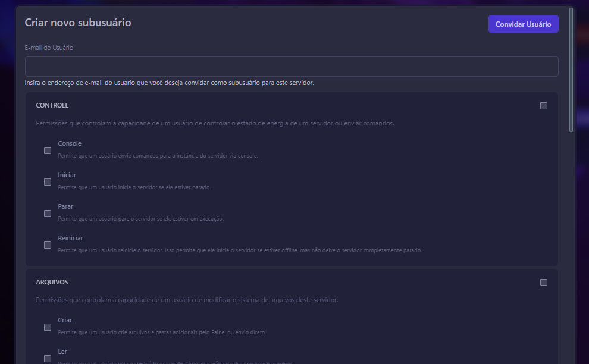Click the CONTROLE section header

tap(52, 105)
